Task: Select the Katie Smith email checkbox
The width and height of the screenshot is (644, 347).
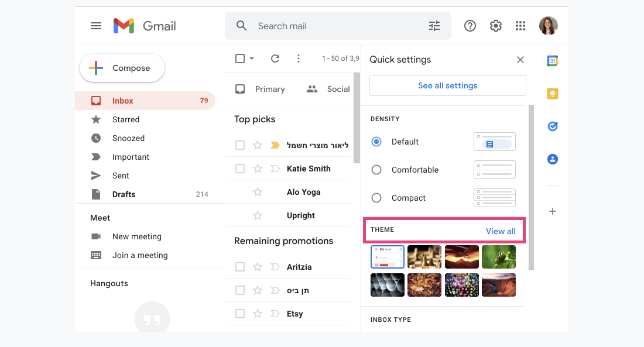Action: click(x=240, y=169)
